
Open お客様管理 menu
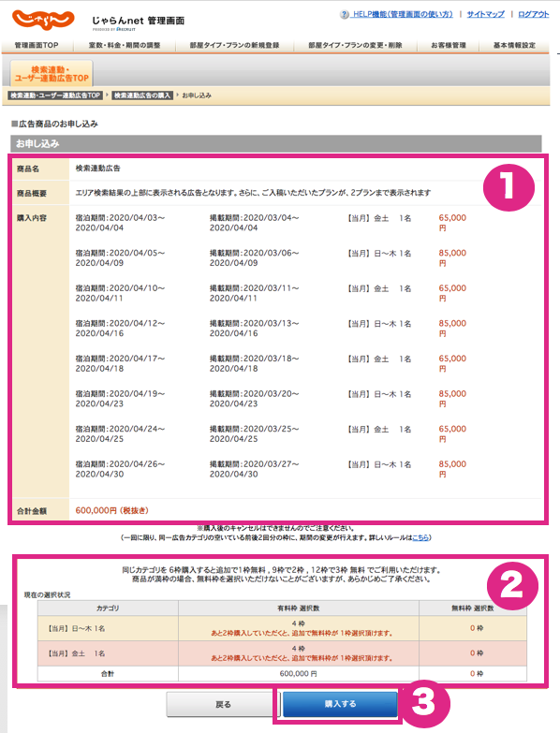click(x=449, y=45)
